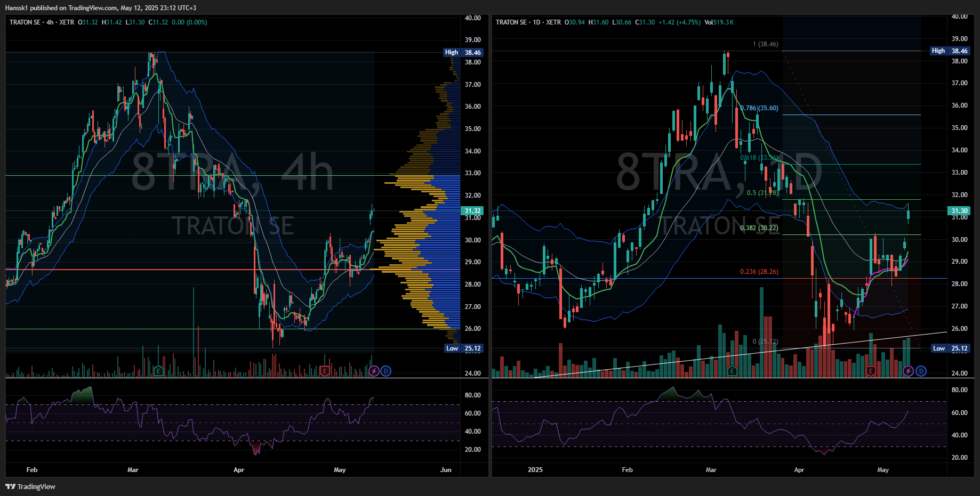
Task: Click the 0.236 (28.26) Fibonacci level label
Action: [x=759, y=272]
